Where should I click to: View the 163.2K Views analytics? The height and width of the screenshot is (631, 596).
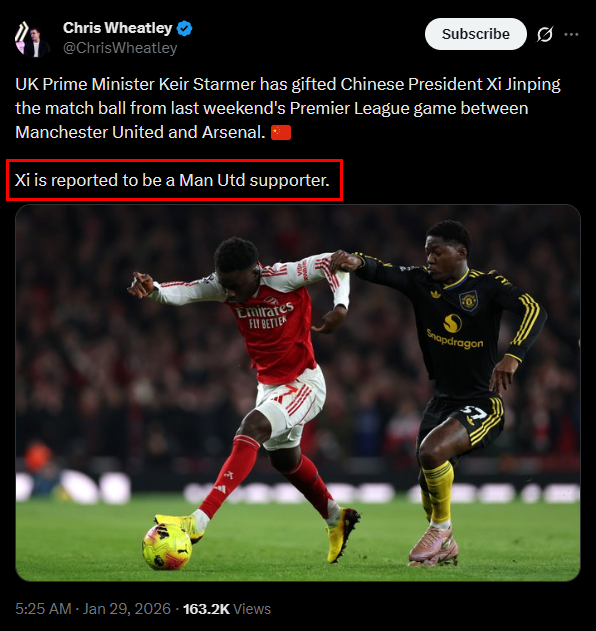227,608
